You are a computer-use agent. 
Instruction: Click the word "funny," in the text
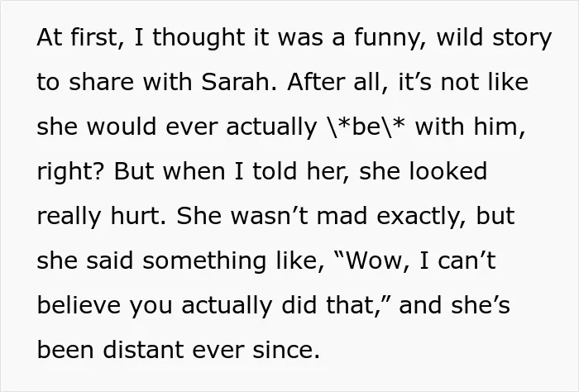(x=390, y=38)
